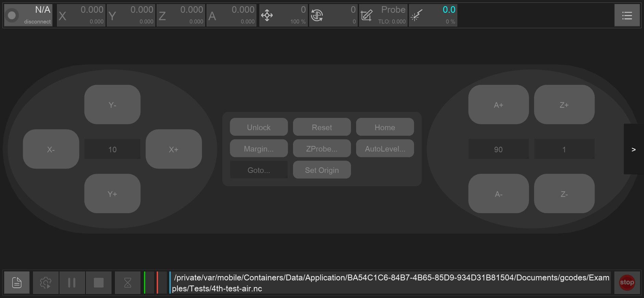Change the A axis step value 90
This screenshot has width=644, height=298.
498,149
